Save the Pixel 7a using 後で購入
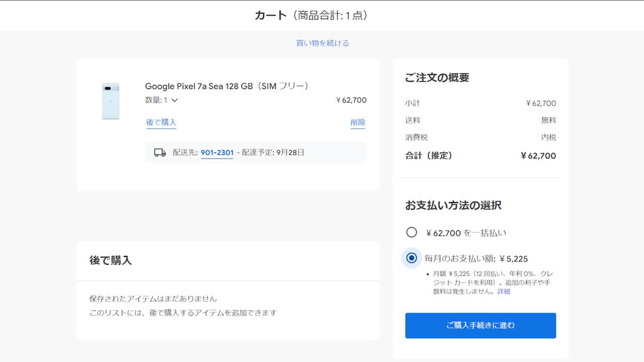The height and width of the screenshot is (362, 644). click(x=161, y=122)
